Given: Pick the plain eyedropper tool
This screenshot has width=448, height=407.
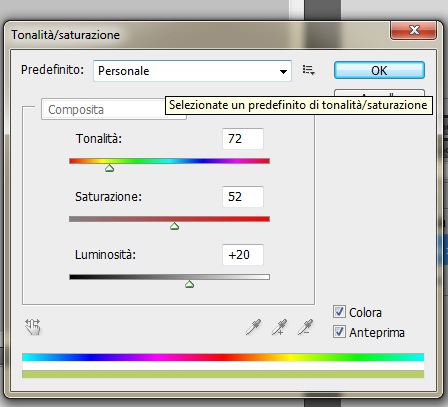Looking at the screenshot, I should [254, 327].
